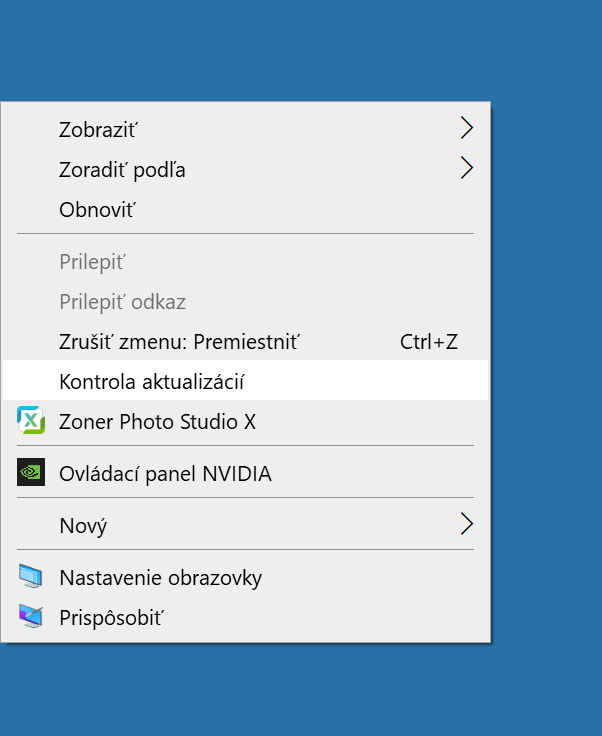Choose Zoradiť podľa from the context menu
The image size is (602, 736).
coord(122,170)
